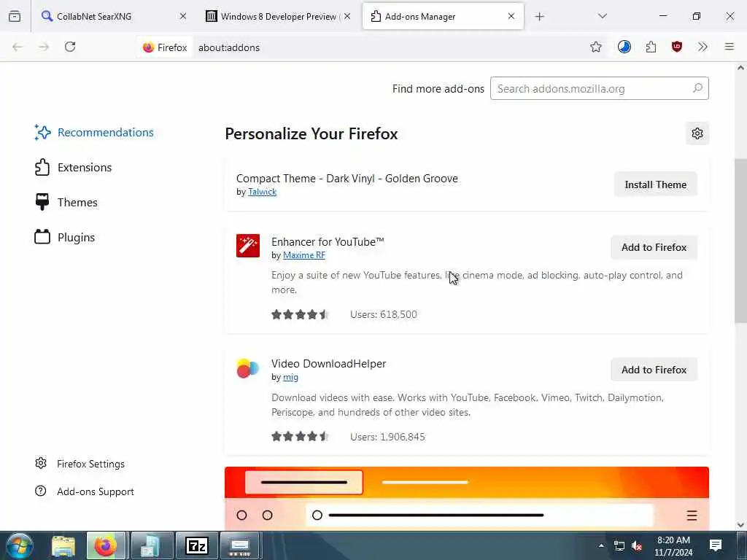Open the Windows Start orb
747x560 pixels.
20,545
